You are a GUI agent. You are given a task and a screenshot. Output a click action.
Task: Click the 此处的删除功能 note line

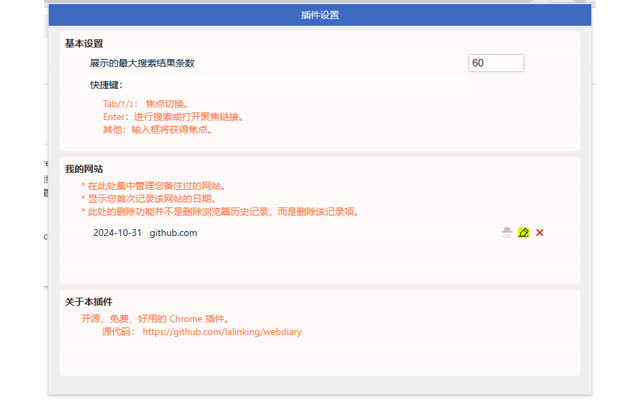[220, 212]
